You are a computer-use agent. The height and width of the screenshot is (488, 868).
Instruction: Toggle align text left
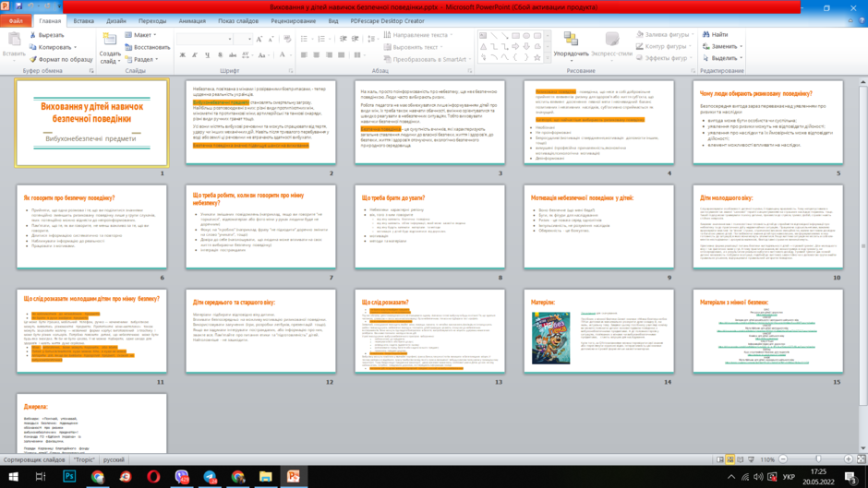[304, 55]
